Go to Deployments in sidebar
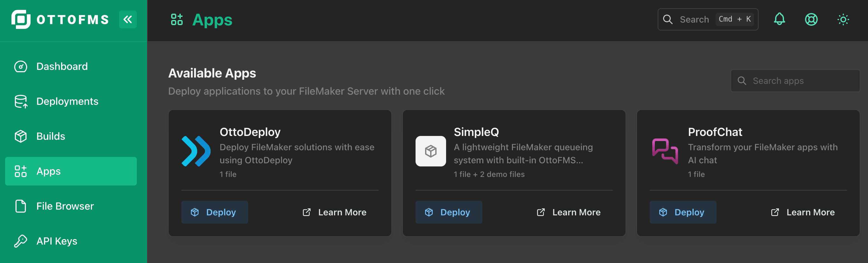This screenshot has width=868, height=263. click(71, 101)
